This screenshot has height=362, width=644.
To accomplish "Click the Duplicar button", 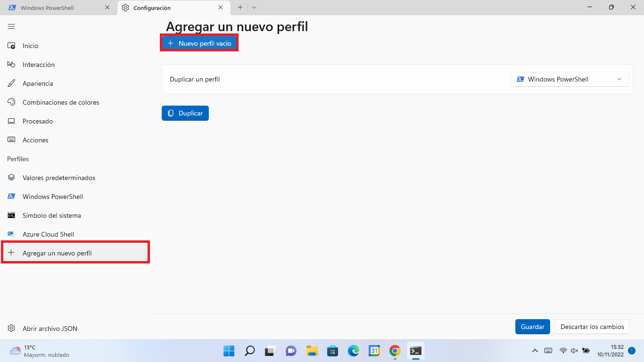I will click(x=185, y=113).
